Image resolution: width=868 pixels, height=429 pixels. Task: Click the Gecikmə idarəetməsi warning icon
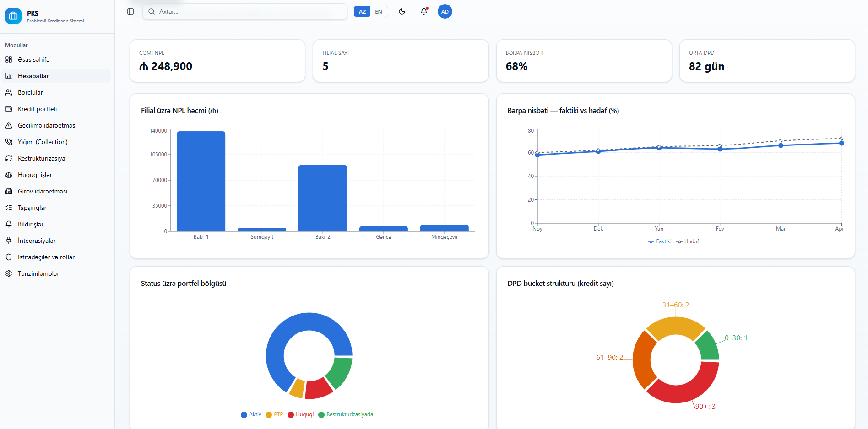9,125
